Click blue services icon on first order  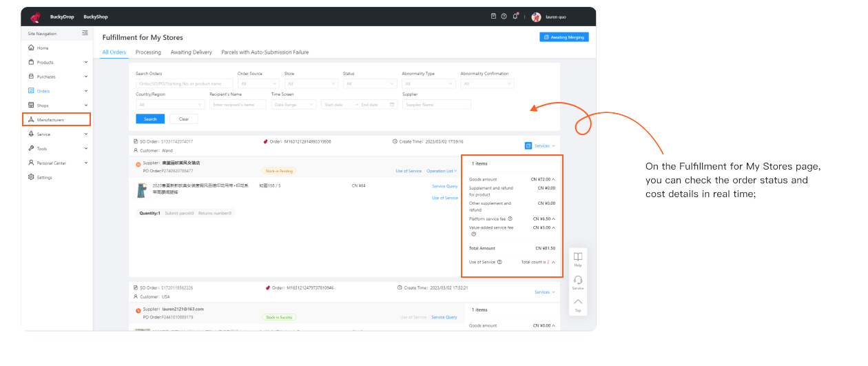point(528,145)
